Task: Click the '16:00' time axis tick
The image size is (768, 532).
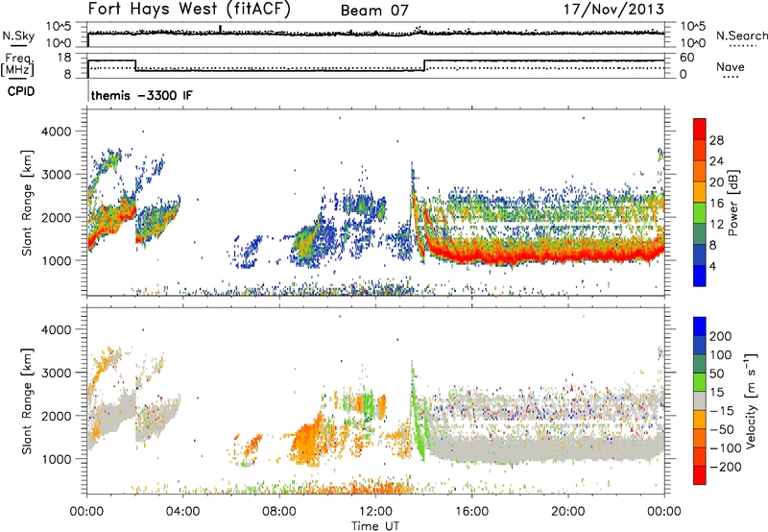Action: [x=471, y=512]
